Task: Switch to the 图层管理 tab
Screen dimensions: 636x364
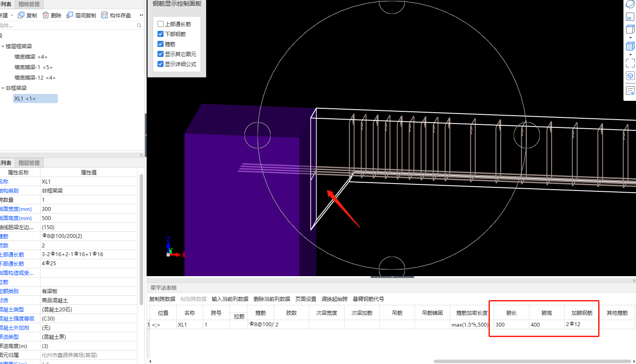Action: (x=29, y=163)
